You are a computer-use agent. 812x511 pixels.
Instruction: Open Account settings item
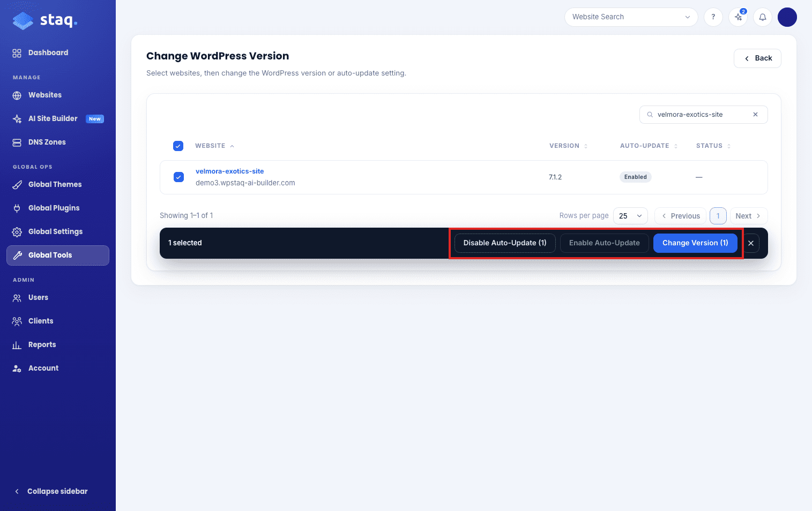(58, 368)
